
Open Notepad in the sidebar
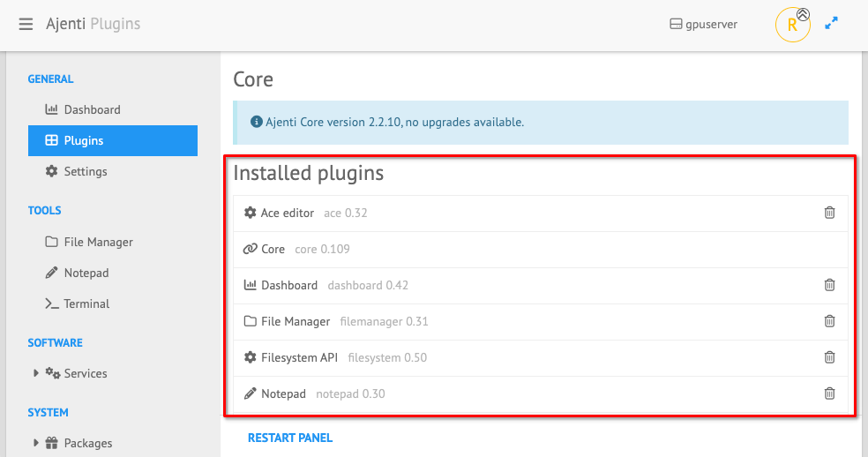[x=112, y=273]
